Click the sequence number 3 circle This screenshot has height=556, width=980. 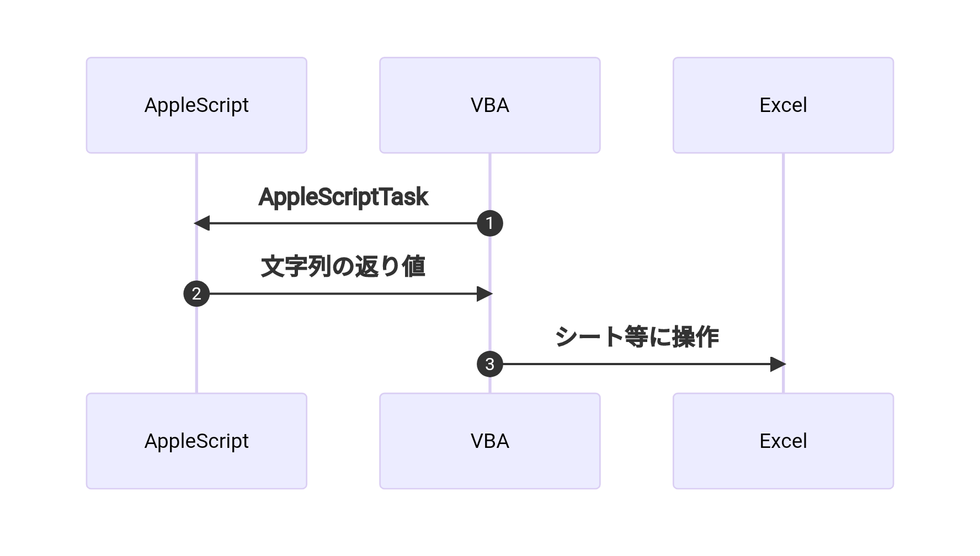[x=489, y=364]
